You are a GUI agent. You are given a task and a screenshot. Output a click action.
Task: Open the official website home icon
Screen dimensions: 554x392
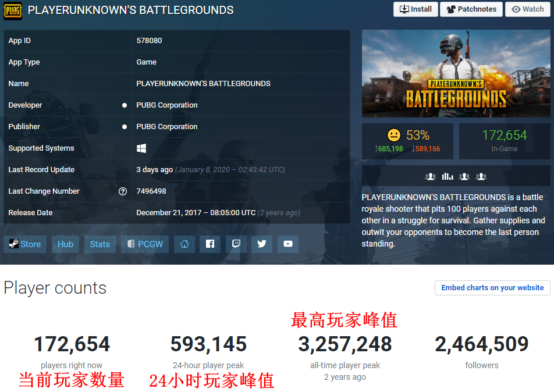click(x=184, y=244)
